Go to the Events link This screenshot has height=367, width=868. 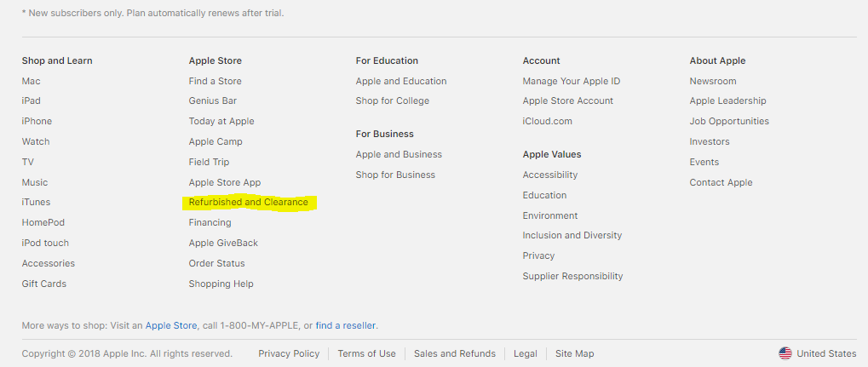704,162
